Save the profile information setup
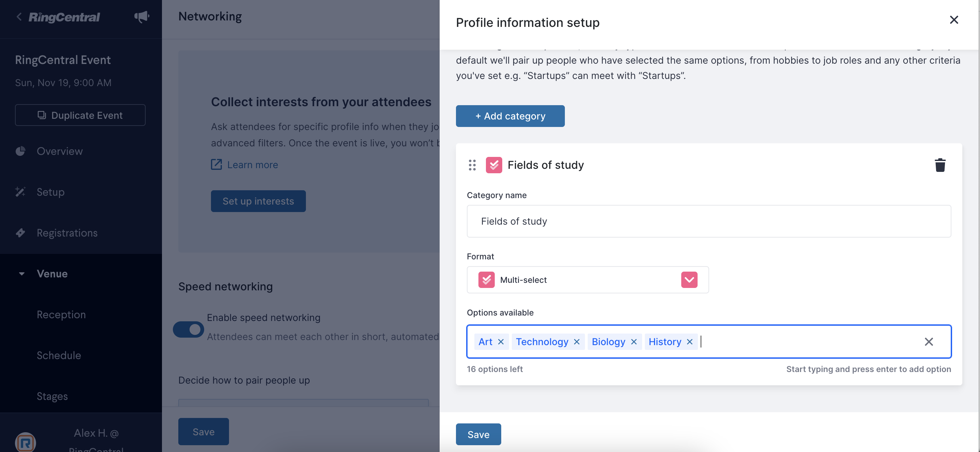This screenshot has width=980, height=452. tap(478, 434)
